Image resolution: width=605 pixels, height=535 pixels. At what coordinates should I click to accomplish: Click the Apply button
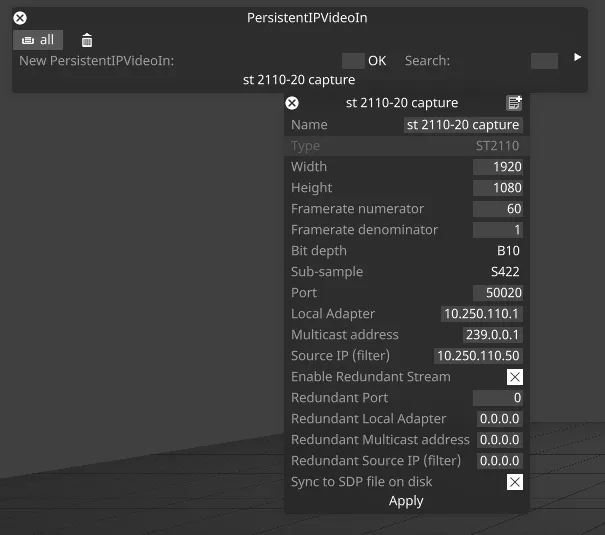406,501
